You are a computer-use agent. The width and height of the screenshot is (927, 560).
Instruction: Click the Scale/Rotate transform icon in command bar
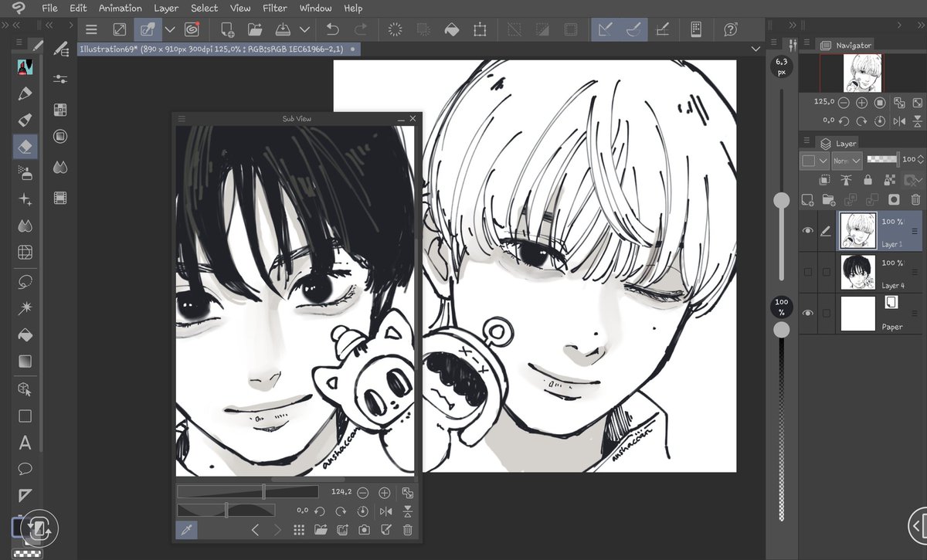pyautogui.click(x=480, y=29)
